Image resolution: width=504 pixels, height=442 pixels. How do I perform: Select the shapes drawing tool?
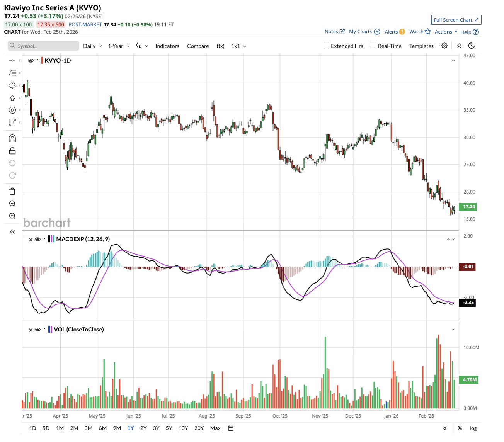coord(12,85)
